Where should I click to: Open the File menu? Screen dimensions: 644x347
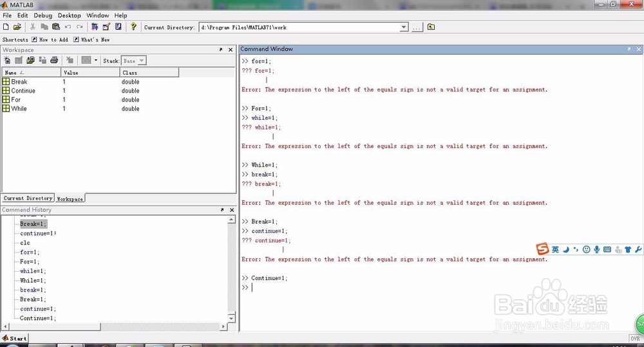coord(7,15)
